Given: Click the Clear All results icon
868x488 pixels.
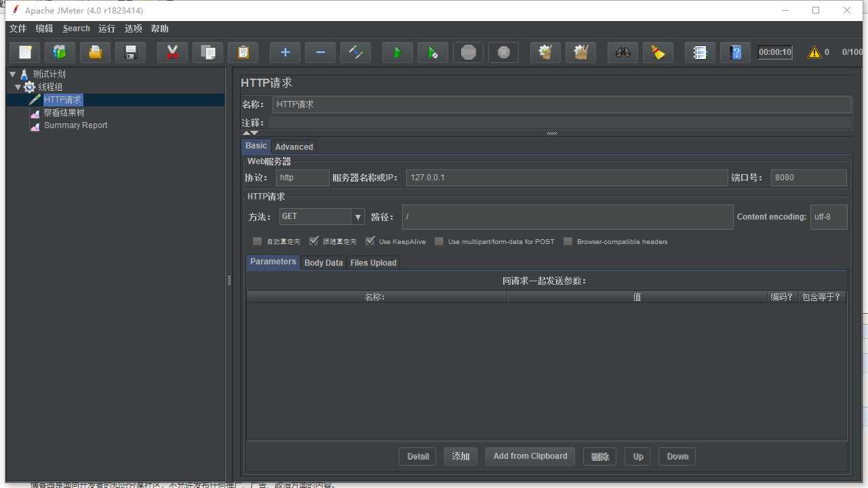Looking at the screenshot, I should pyautogui.click(x=580, y=52).
